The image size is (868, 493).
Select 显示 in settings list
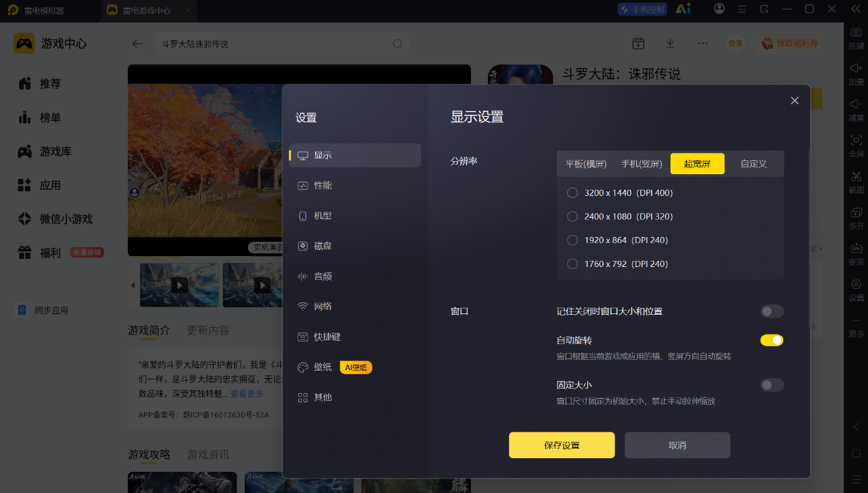click(355, 155)
